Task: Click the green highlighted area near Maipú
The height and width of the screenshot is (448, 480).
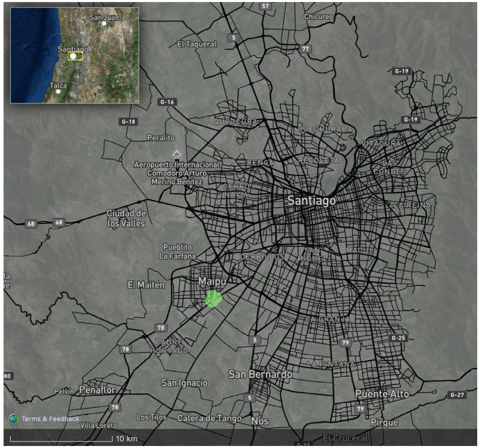Action: [213, 299]
